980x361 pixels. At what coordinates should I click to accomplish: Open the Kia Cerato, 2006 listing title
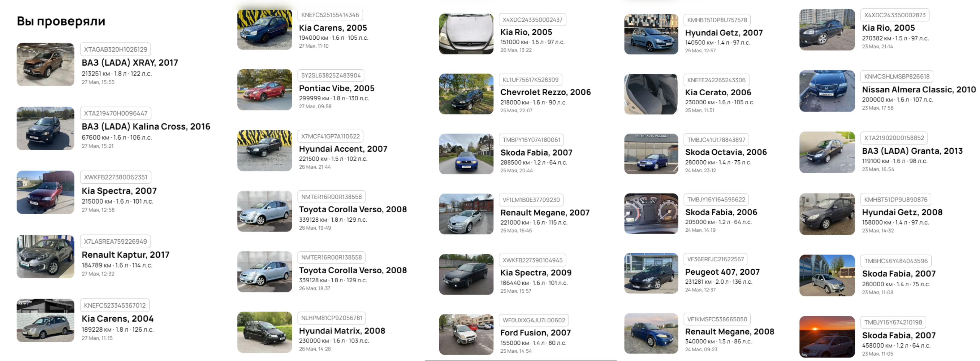pyautogui.click(x=718, y=92)
